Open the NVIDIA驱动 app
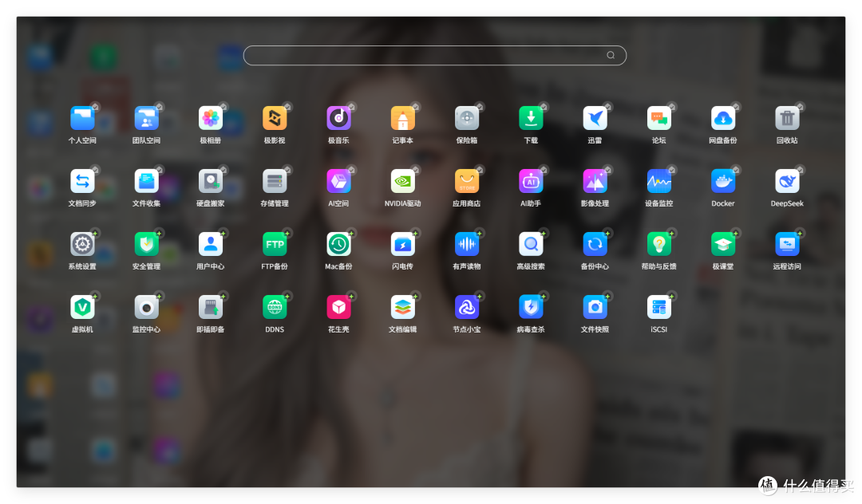 coord(402,181)
